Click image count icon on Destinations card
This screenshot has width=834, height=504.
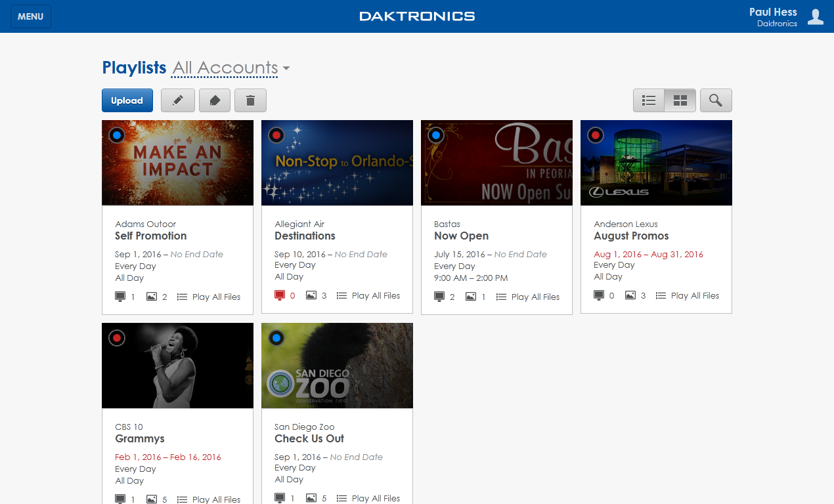[x=311, y=295]
